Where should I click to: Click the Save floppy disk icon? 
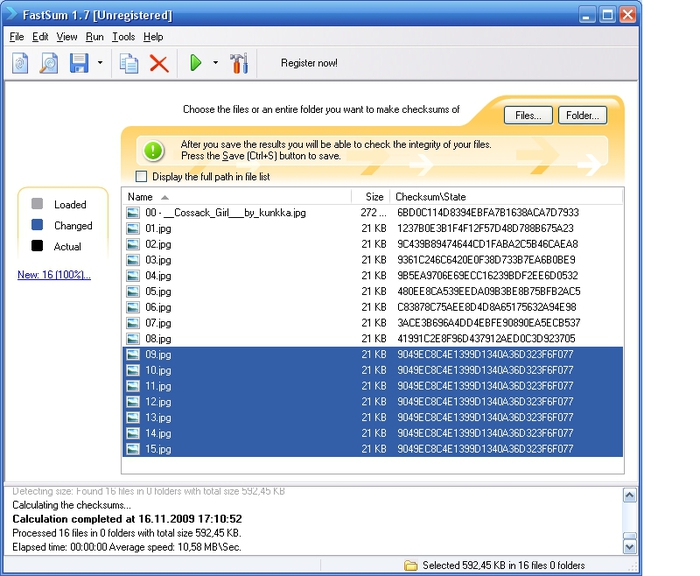(x=79, y=63)
